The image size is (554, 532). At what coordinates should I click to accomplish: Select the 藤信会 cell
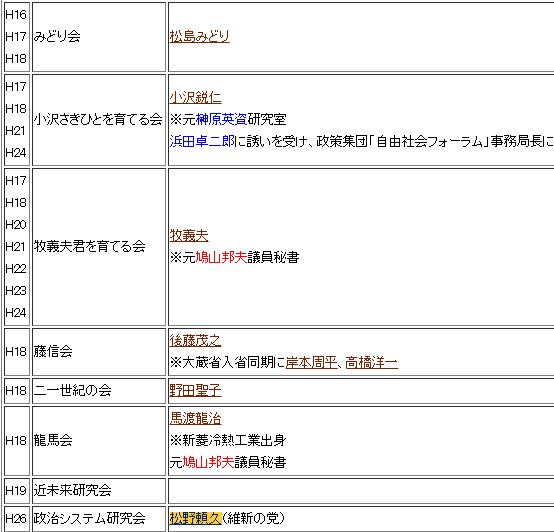pos(99,352)
